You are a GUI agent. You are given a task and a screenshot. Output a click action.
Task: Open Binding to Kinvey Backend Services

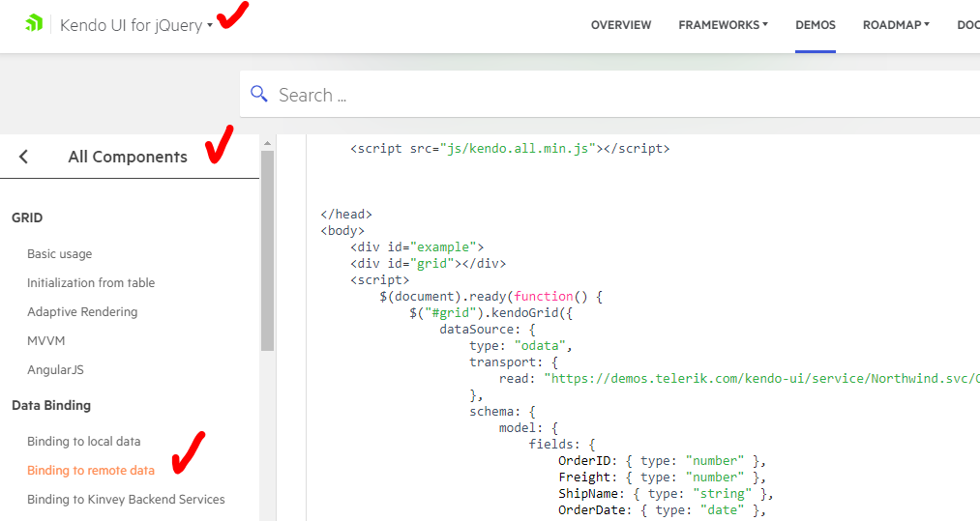coord(126,499)
